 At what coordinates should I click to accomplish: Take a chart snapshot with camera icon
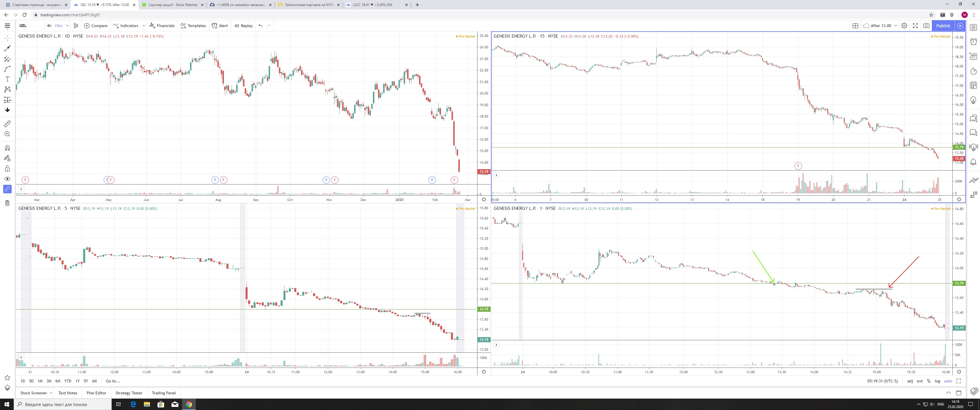coord(926,25)
